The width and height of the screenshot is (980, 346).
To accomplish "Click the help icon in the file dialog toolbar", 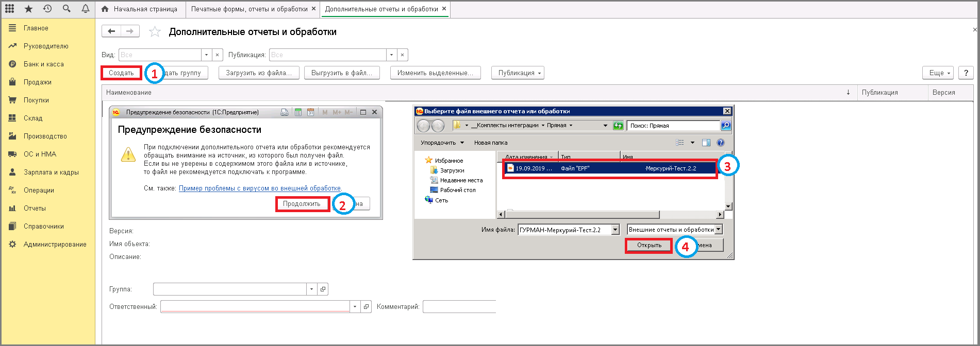I will [x=721, y=143].
